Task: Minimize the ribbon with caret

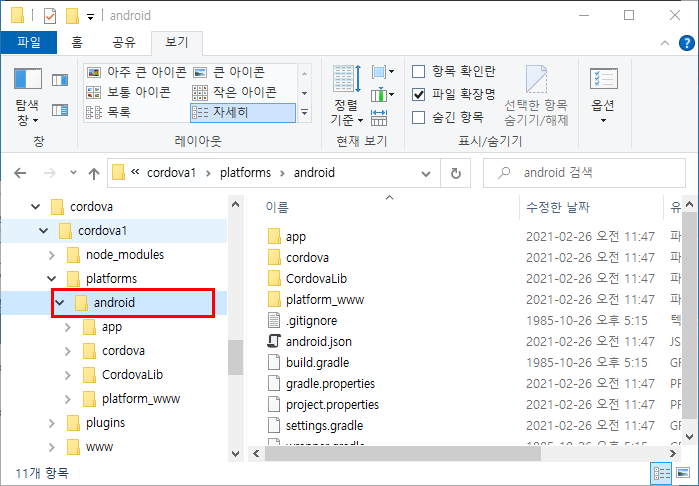Action: 665,43
